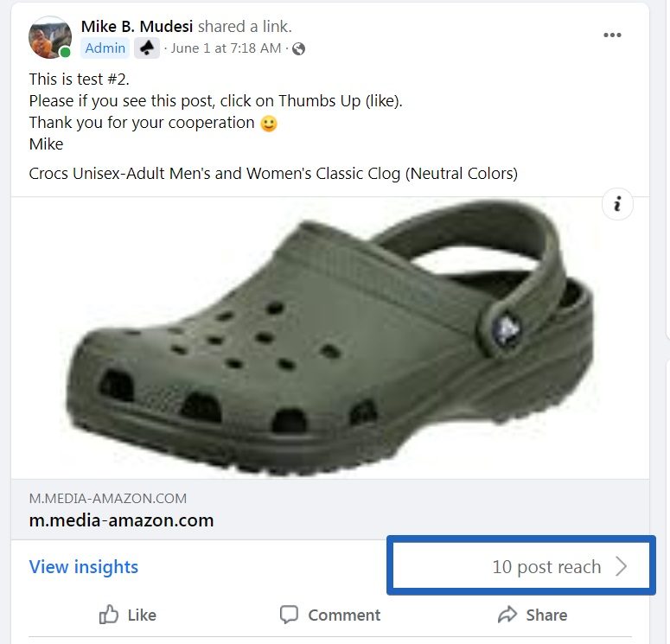Open the m.media-amazon.com link title
The image size is (670, 644).
(121, 520)
